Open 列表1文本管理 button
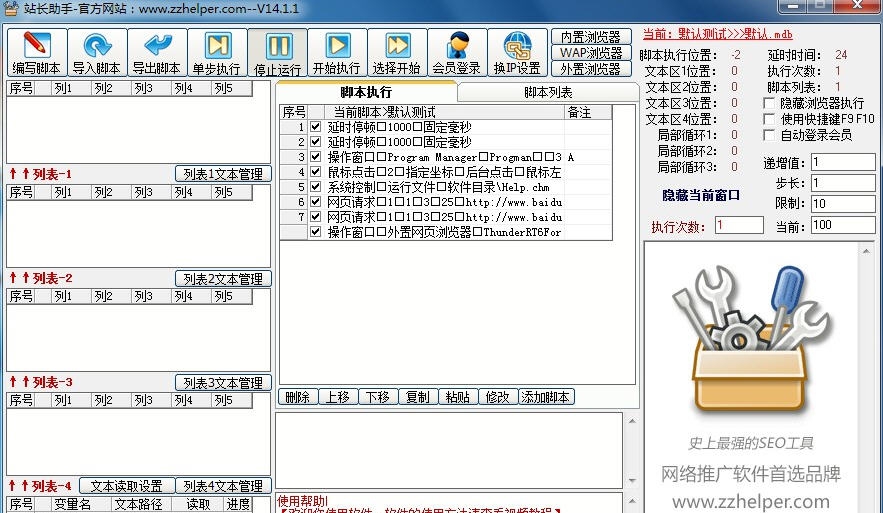The height and width of the screenshot is (513, 883). (223, 174)
